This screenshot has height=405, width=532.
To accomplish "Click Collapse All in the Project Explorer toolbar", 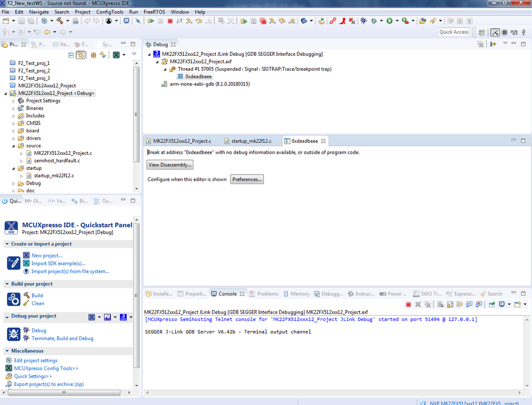I will (71, 55).
